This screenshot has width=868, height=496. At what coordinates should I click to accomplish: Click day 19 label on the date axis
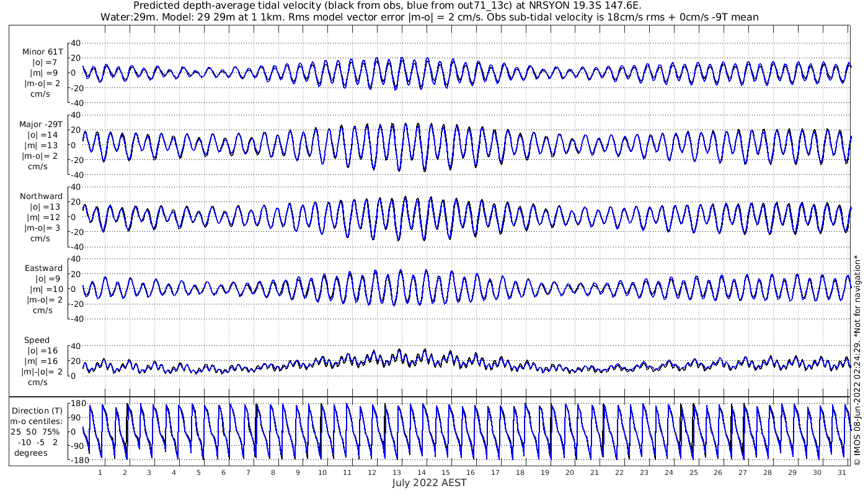545,472
